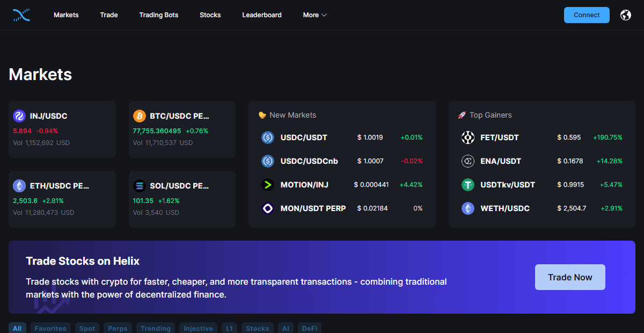644x333 pixels.
Task: Click the WETH/USDC Ethereum icon
Action: [468, 208]
